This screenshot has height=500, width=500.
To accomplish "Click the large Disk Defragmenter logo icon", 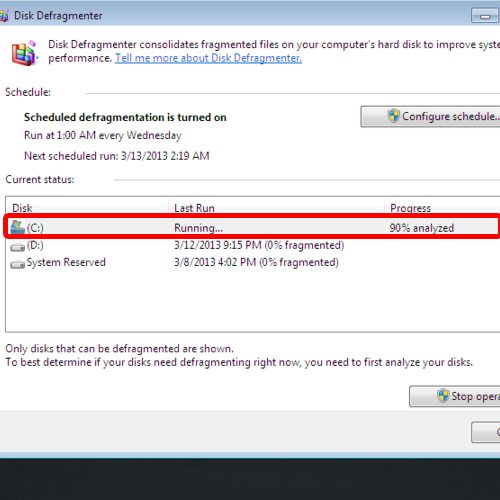I will tap(24, 53).
